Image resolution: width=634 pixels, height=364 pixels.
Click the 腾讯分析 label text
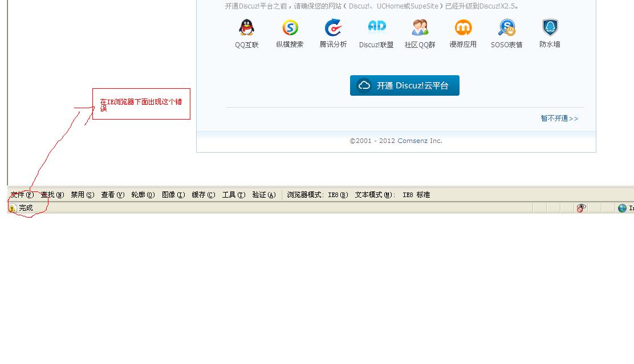(x=333, y=44)
